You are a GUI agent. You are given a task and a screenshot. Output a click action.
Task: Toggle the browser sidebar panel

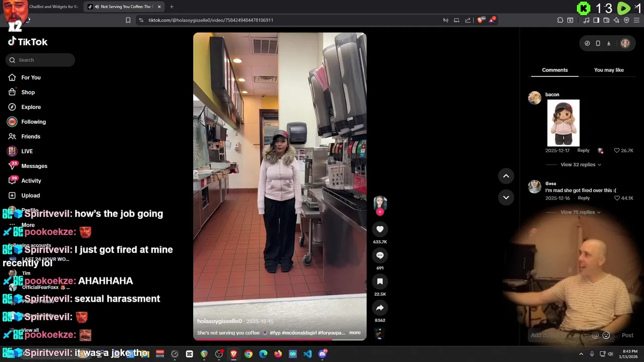coord(596,20)
